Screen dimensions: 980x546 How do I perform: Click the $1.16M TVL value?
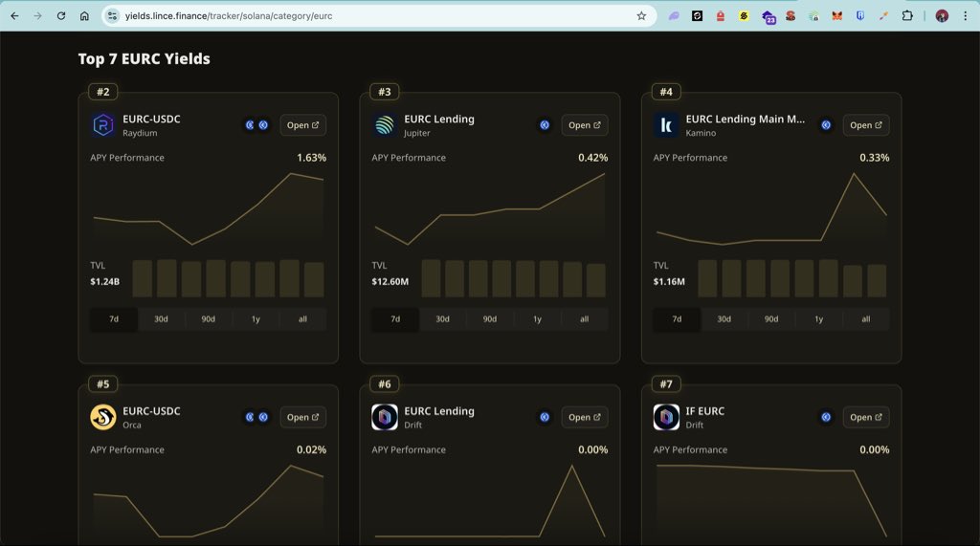(669, 282)
